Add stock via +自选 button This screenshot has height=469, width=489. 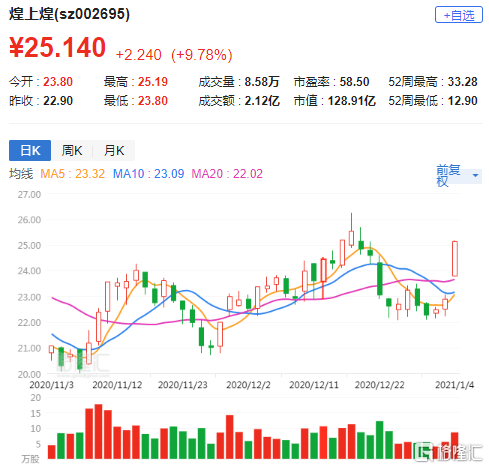(x=459, y=15)
